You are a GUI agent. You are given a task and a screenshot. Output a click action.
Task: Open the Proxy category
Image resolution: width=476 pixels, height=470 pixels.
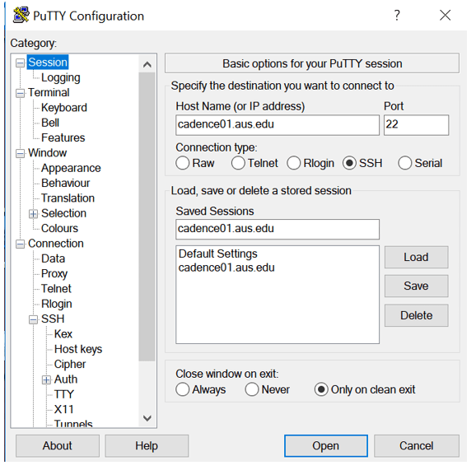pyautogui.click(x=54, y=273)
